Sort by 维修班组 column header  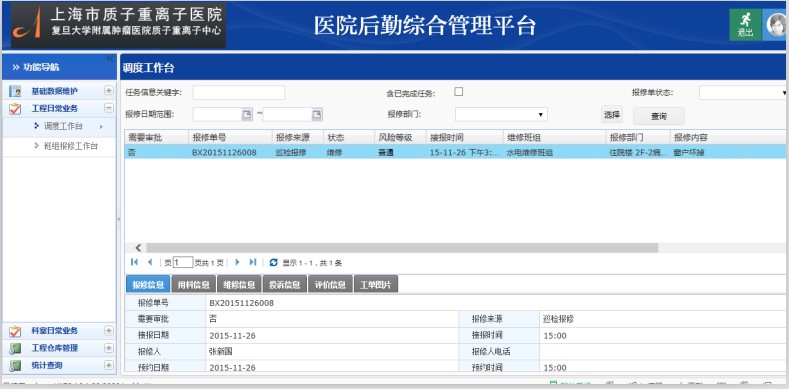pyautogui.click(x=555, y=137)
